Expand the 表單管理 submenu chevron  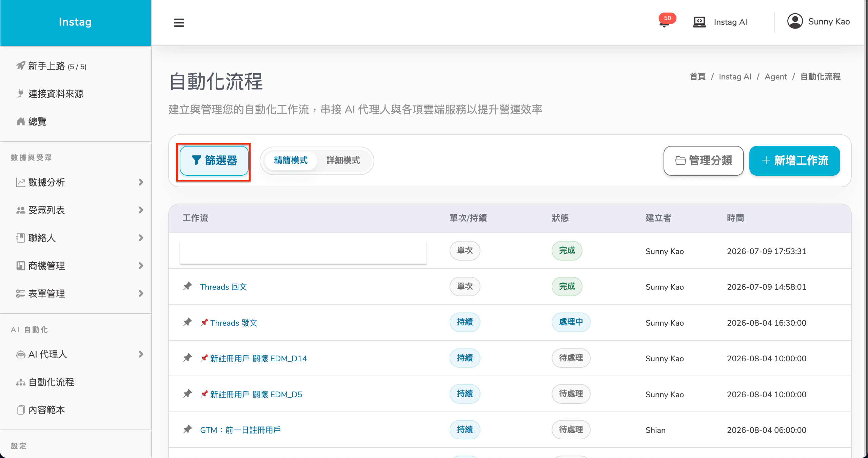coord(141,294)
